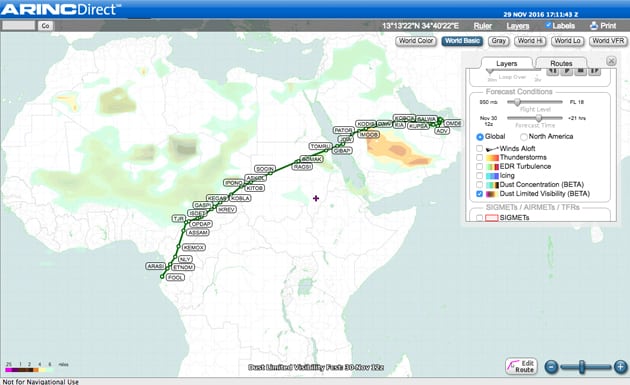This screenshot has width=630, height=385.
Task: Open the Edit Route tool
Action: [521, 366]
